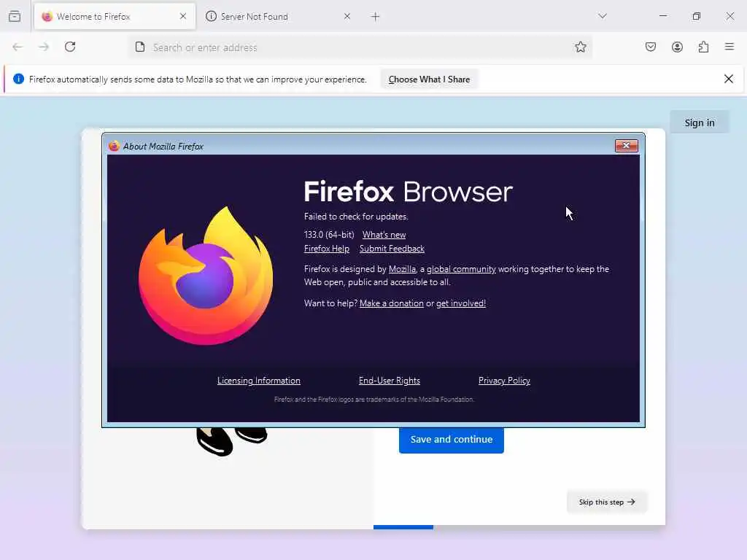
Task: Open the What's new link
Action: [384, 235]
